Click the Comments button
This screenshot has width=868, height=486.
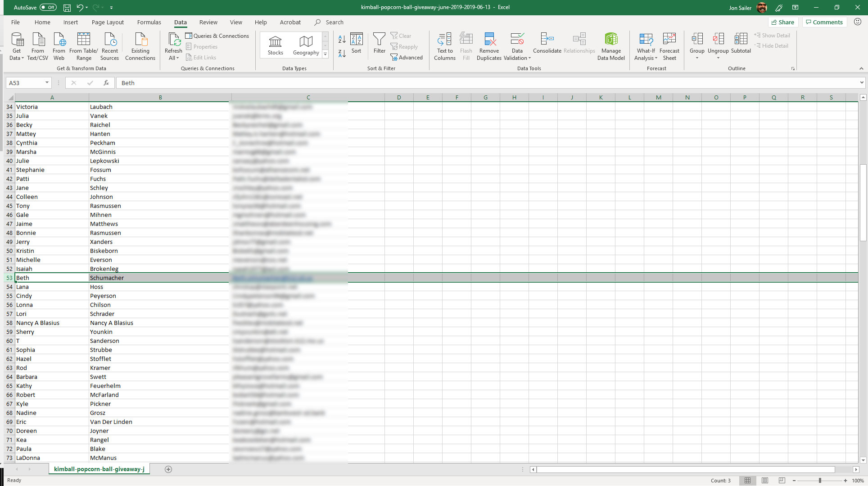(x=824, y=22)
